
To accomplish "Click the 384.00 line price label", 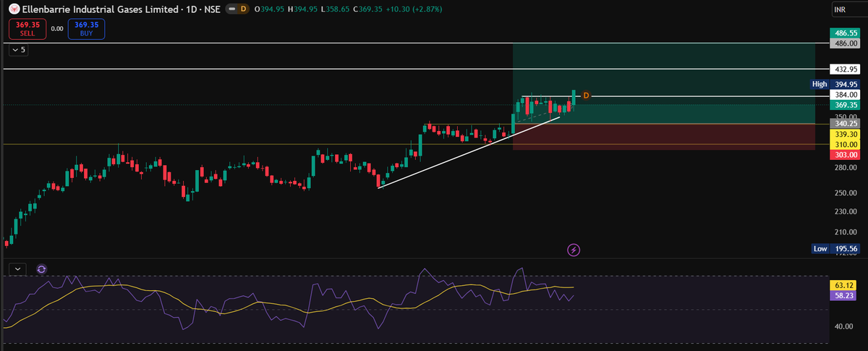I will 844,94.
